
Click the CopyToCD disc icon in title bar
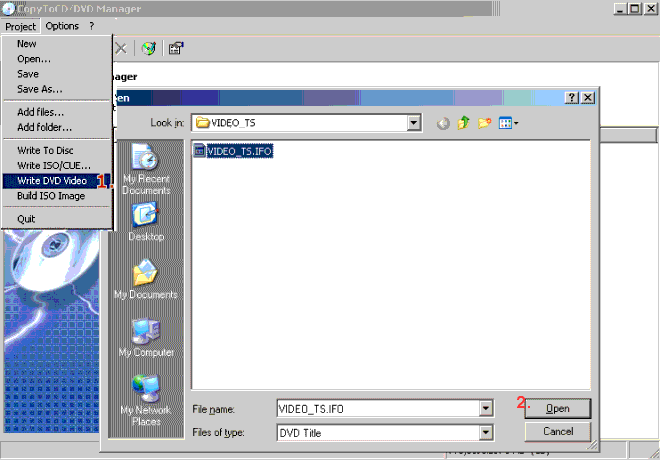pyautogui.click(x=8, y=8)
